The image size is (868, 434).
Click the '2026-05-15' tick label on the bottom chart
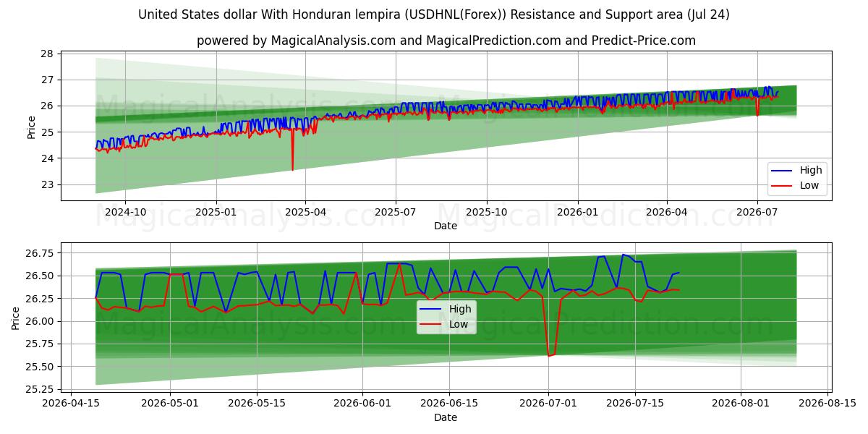click(258, 404)
